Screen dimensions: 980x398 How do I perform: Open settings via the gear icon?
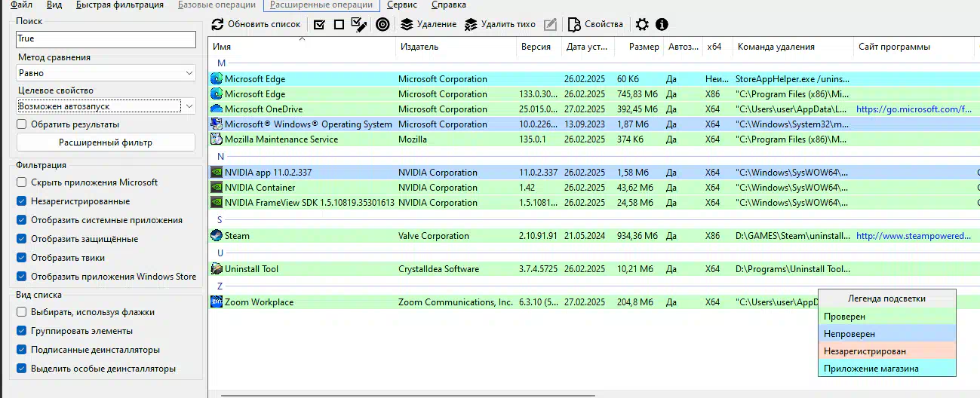coord(642,24)
